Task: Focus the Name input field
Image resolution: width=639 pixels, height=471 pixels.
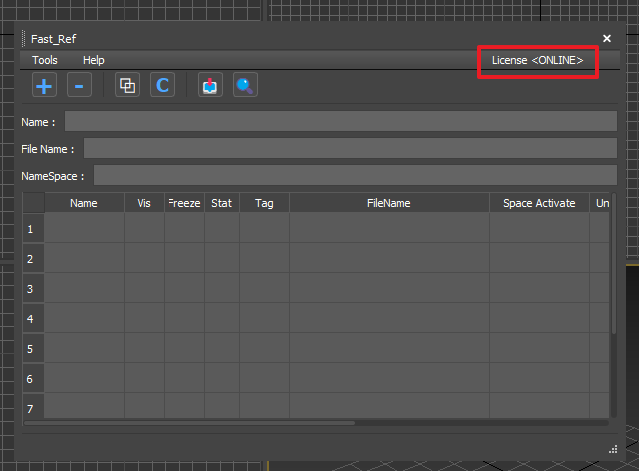Action: point(340,122)
